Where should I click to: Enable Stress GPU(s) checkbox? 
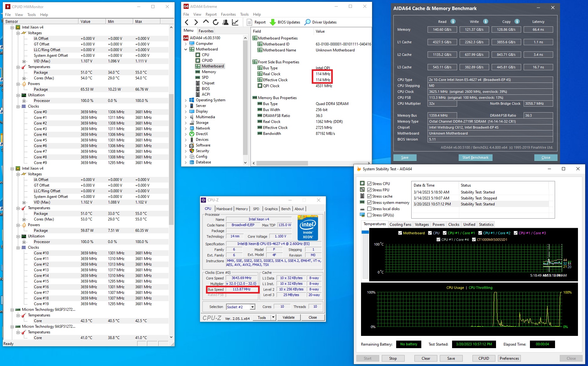pos(370,215)
